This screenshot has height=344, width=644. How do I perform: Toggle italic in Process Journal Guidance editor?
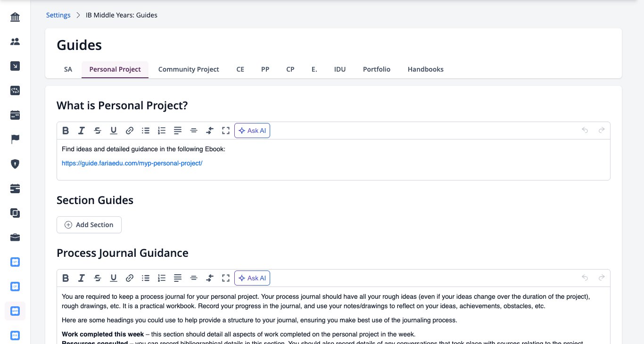tap(82, 278)
